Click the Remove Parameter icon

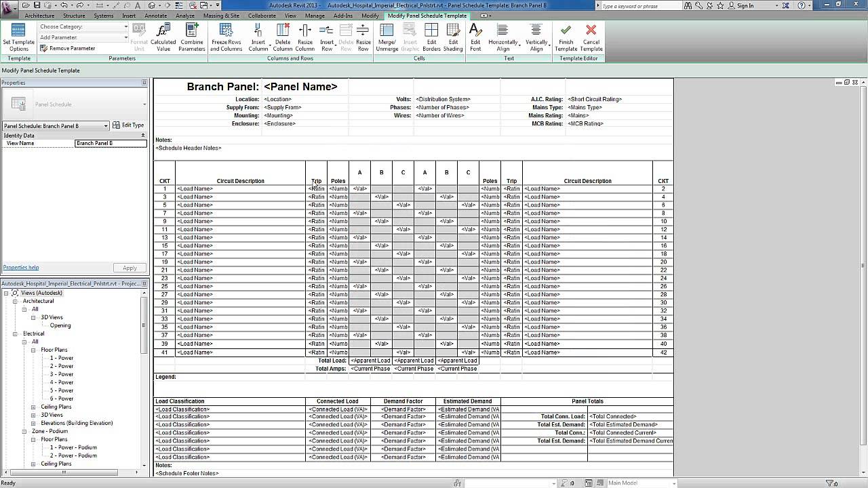click(x=43, y=48)
